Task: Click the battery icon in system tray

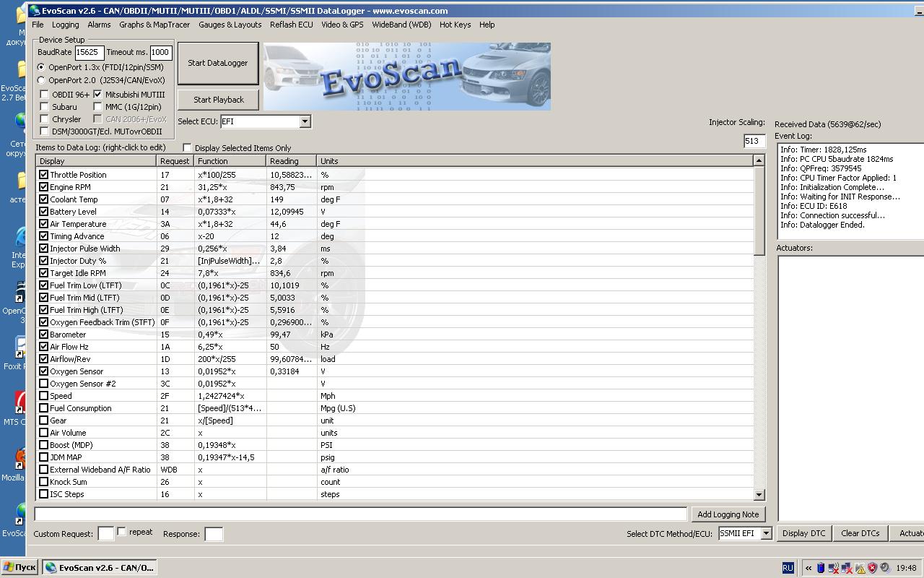Action: point(821,568)
